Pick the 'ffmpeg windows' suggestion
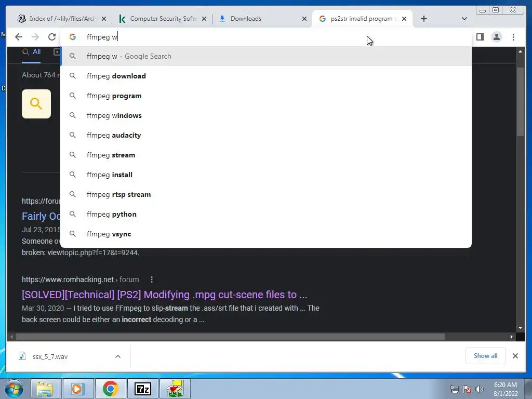The image size is (532, 399). 266,115
